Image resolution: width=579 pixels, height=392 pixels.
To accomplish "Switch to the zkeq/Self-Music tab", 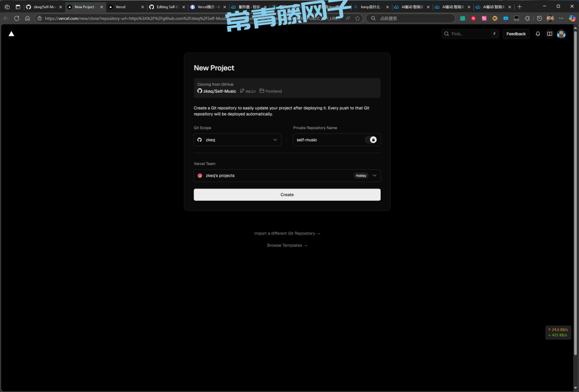I will [x=43, y=7].
